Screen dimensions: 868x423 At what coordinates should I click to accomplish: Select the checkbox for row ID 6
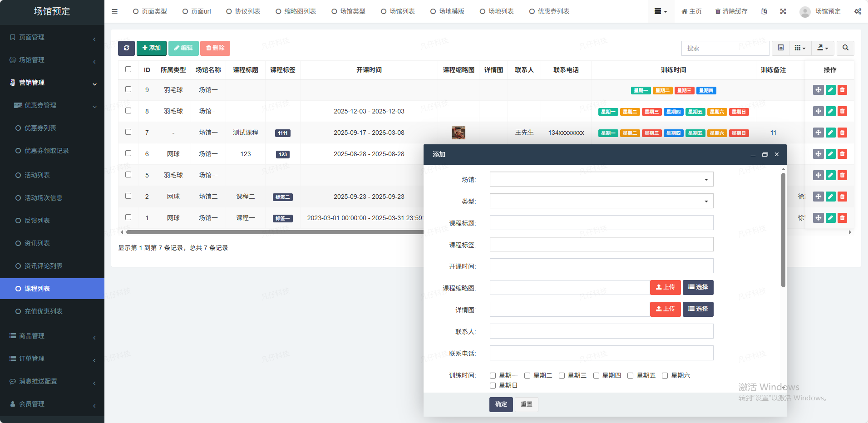point(128,153)
